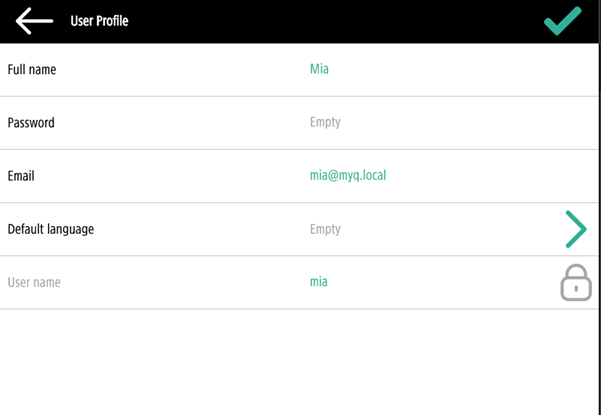The height and width of the screenshot is (415, 601).
Task: Click the lock icon beside User name
Action: coord(575,283)
